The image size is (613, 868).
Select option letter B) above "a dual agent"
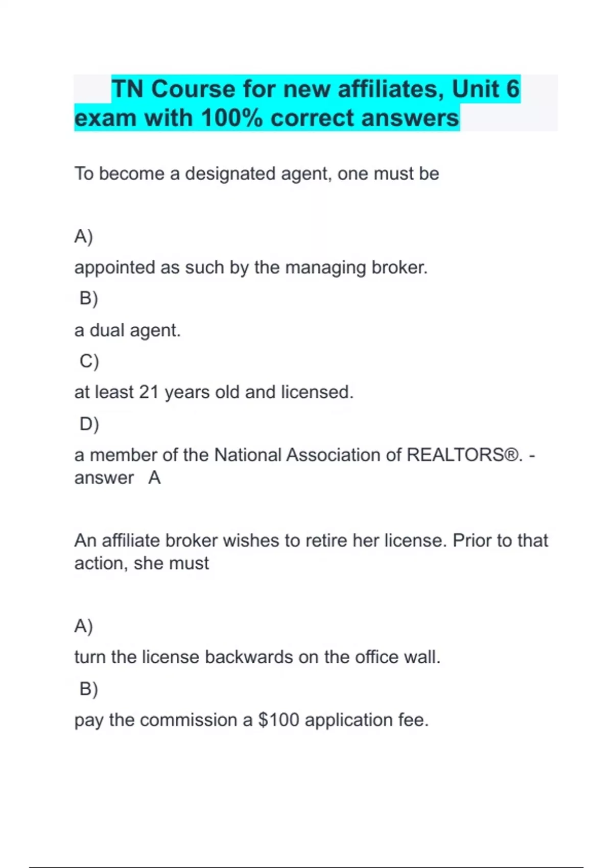click(x=88, y=298)
